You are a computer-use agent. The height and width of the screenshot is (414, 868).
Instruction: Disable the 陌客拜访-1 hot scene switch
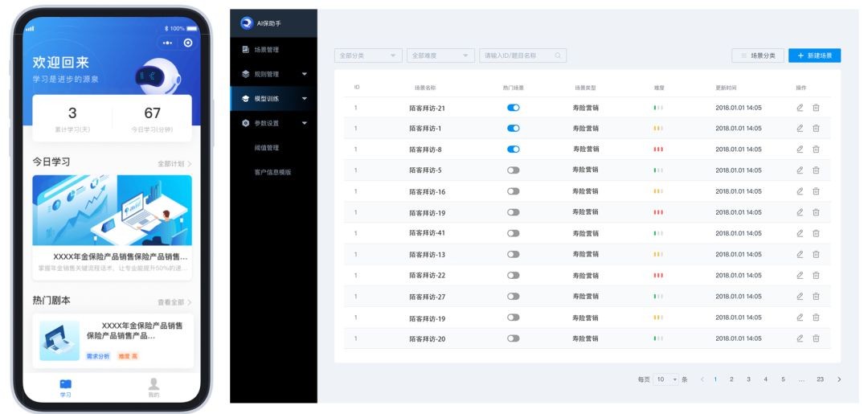tap(513, 129)
